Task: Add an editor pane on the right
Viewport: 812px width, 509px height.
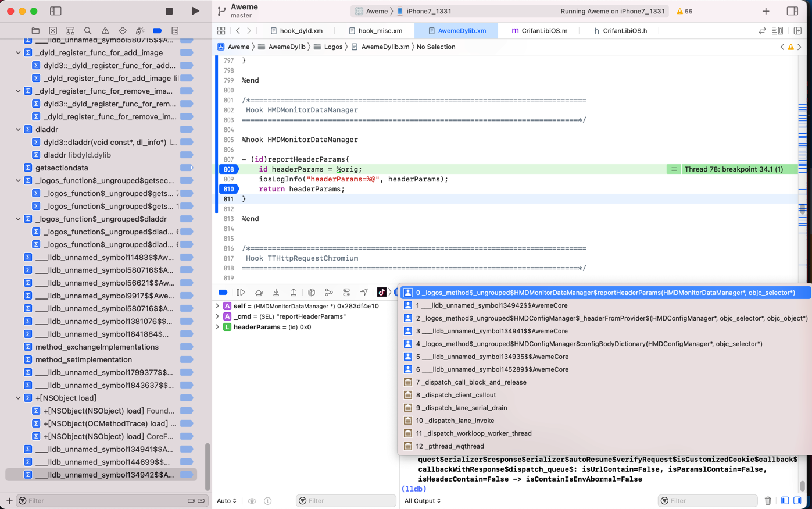Action: click(797, 31)
